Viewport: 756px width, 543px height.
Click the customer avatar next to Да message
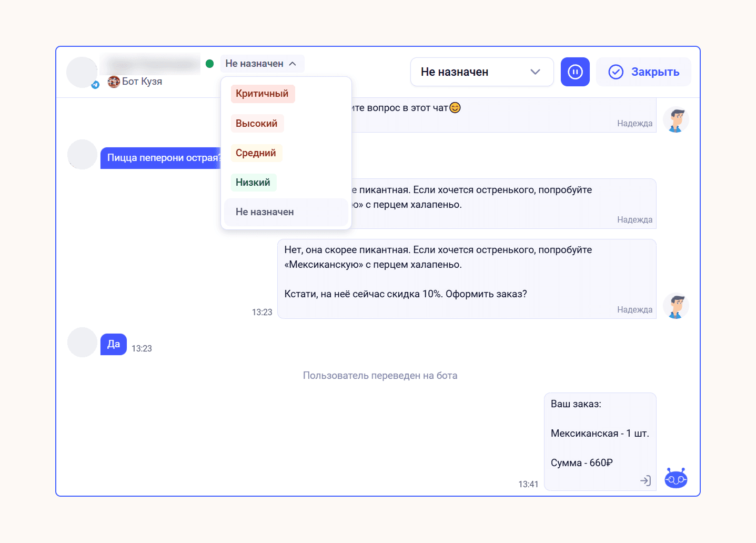click(82, 342)
